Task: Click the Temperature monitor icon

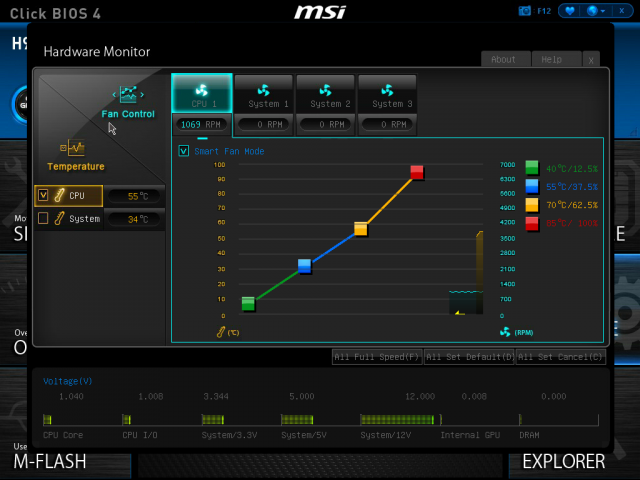Action: [x=73, y=148]
